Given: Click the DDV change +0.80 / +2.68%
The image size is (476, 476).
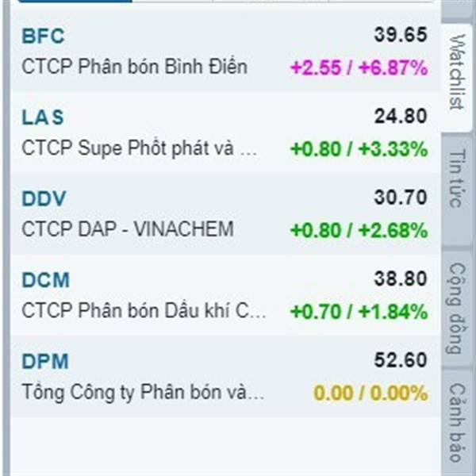Looking at the screenshot, I should 359,230.
